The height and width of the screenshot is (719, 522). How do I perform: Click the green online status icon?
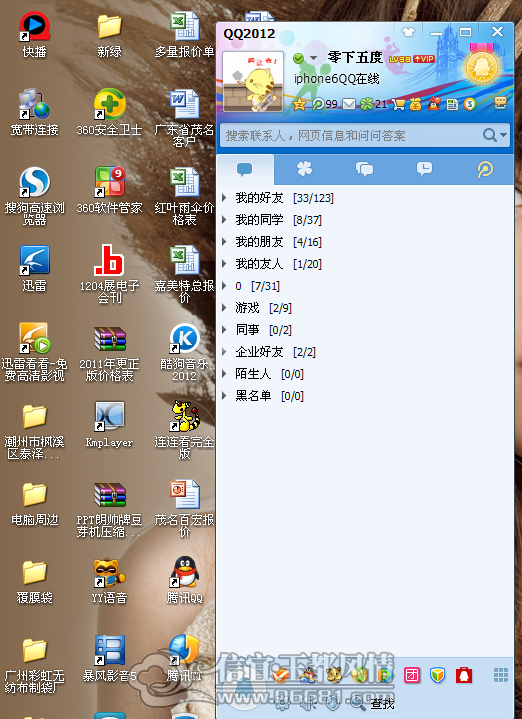[x=299, y=59]
